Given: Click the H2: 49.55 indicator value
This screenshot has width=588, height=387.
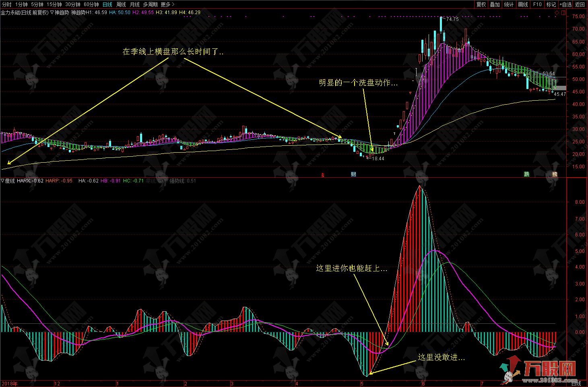Looking at the screenshot, I should (x=143, y=12).
